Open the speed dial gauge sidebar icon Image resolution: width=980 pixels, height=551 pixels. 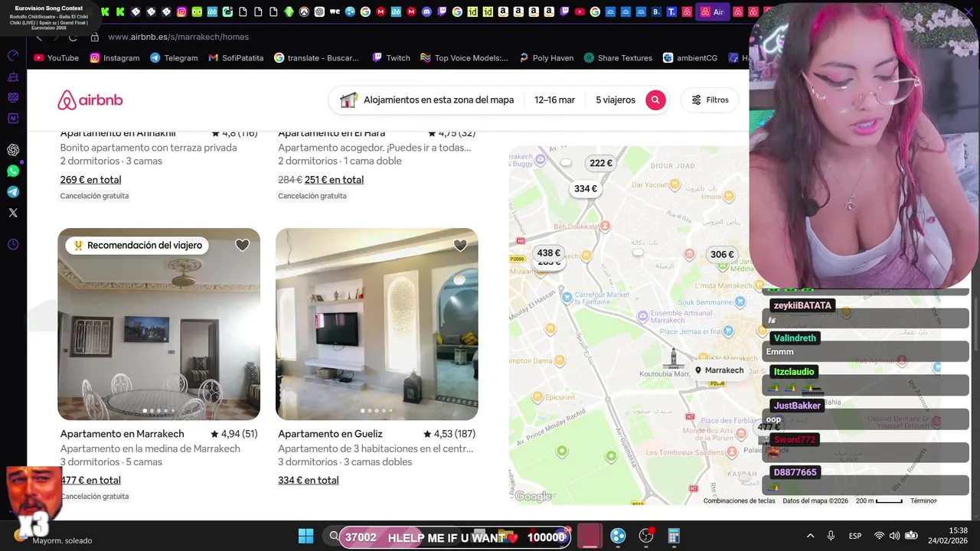pyautogui.click(x=13, y=56)
